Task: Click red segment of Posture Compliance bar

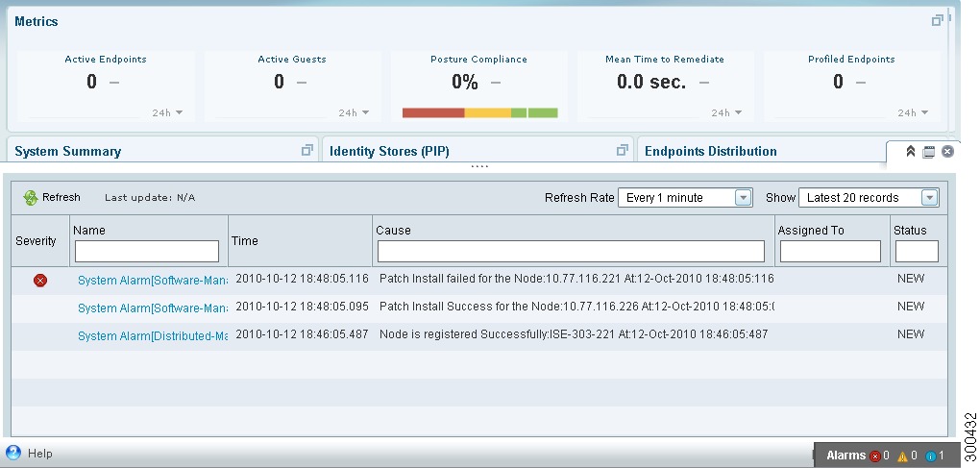Action: [x=433, y=113]
